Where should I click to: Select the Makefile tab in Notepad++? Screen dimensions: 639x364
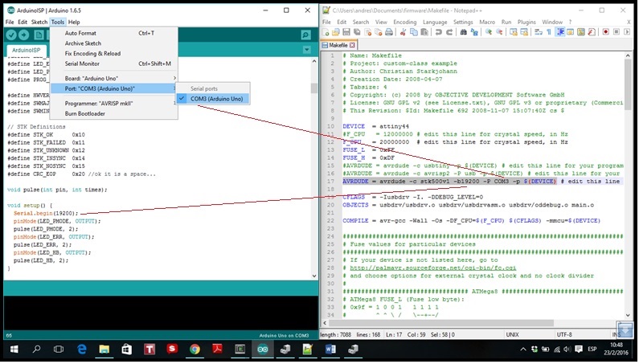pyautogui.click(x=338, y=45)
